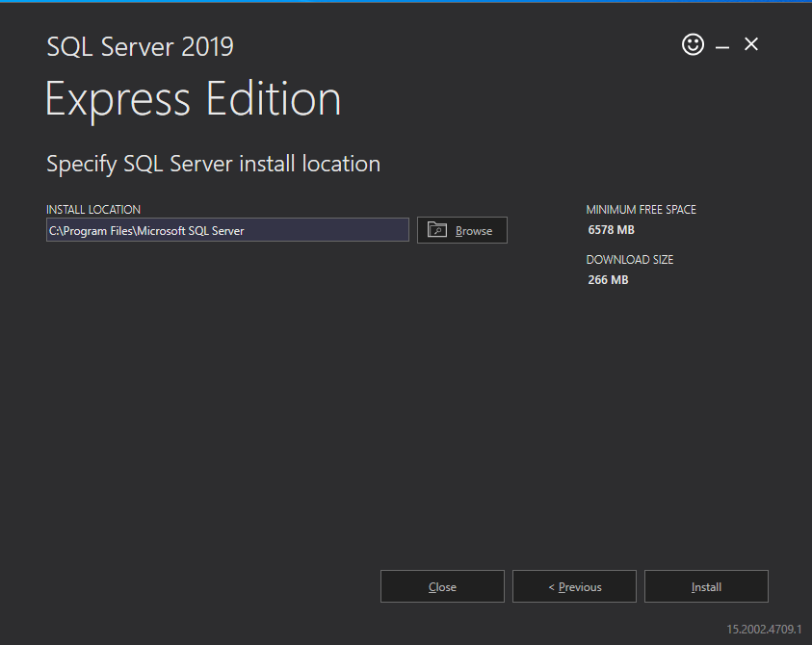This screenshot has width=812, height=645.
Task: Select the 266 MB download size value
Action: click(608, 280)
